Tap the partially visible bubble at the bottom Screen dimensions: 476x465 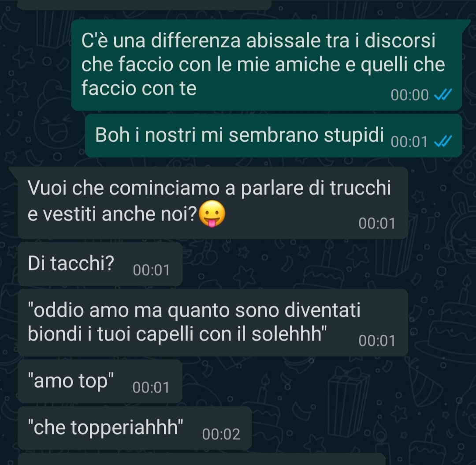click(x=201, y=459)
